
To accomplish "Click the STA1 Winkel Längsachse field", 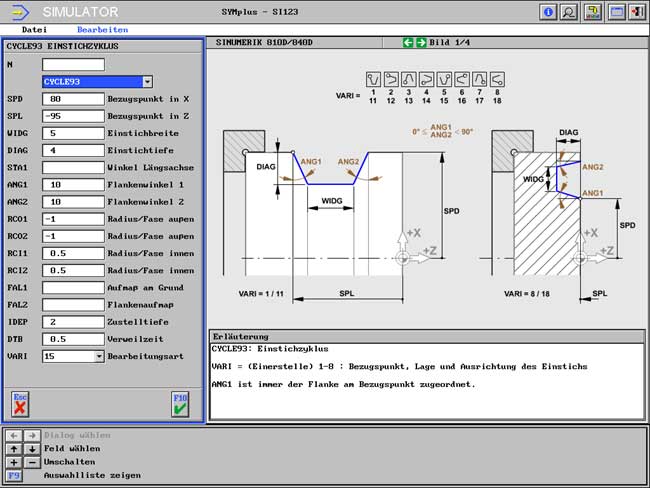I will click(x=73, y=168).
